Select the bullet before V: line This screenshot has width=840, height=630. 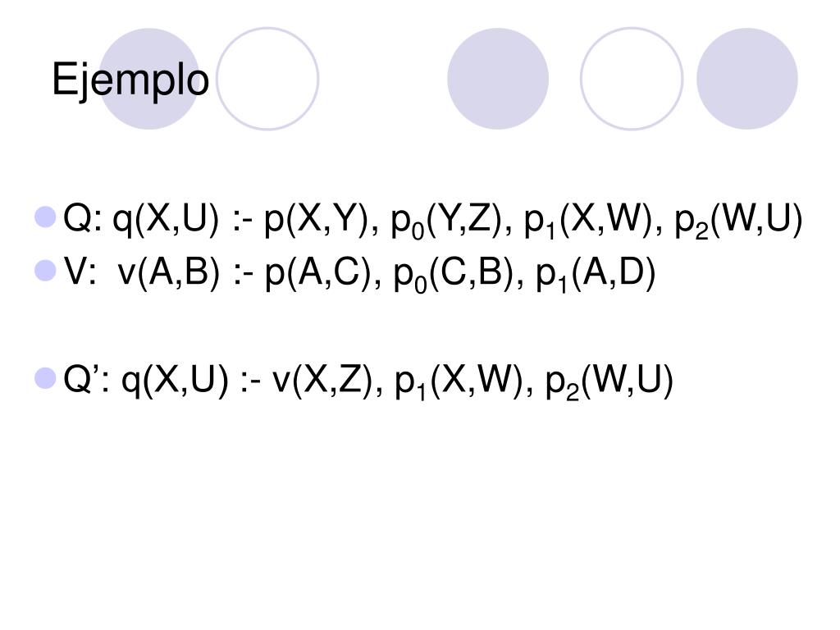(46, 271)
